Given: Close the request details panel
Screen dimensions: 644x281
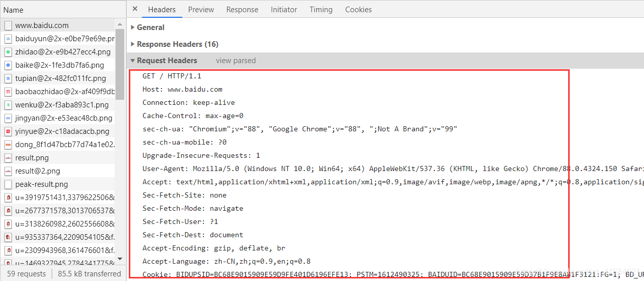Looking at the screenshot, I should click(135, 9).
